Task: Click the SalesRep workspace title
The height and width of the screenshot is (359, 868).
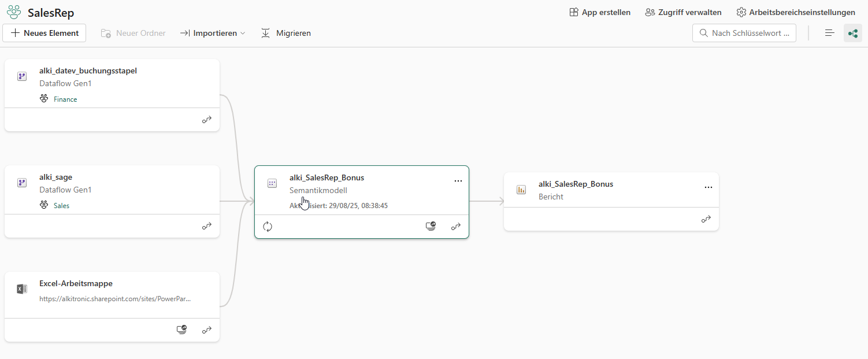Action: (51, 13)
